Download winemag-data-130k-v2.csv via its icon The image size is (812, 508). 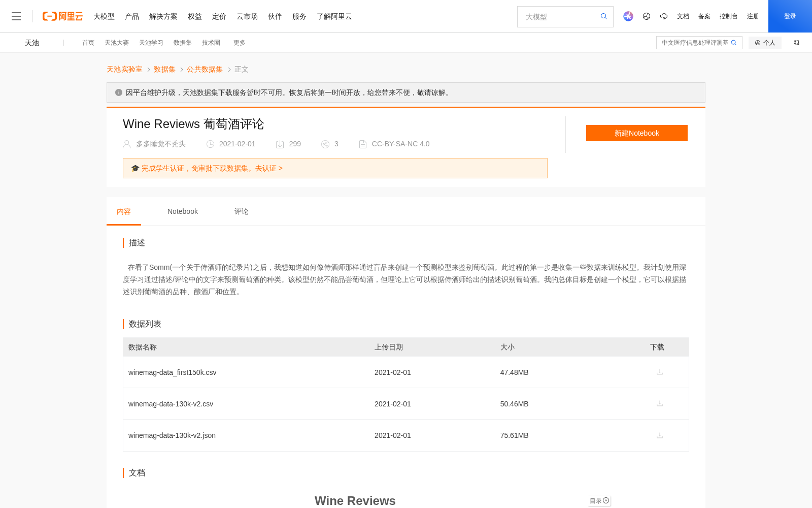(660, 403)
